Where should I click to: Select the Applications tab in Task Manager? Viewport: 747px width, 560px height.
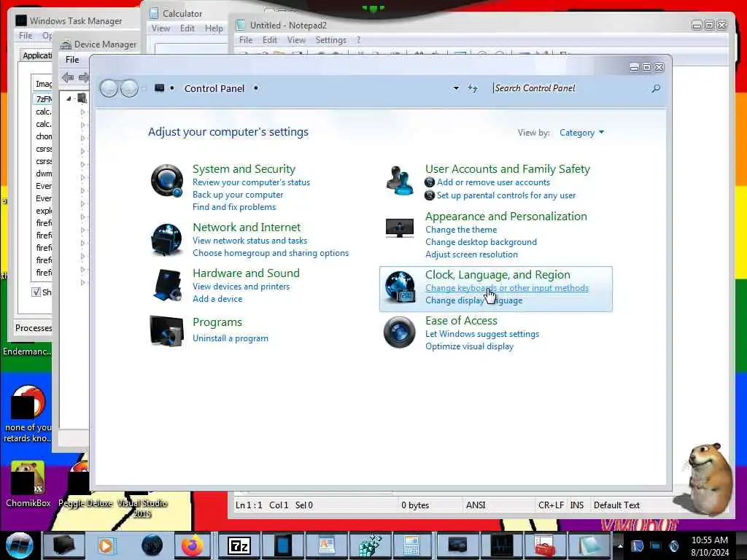coord(37,55)
